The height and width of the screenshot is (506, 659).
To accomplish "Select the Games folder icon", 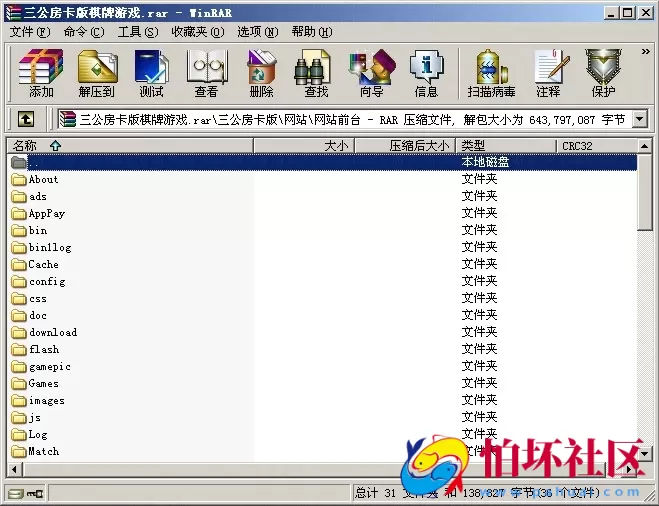I will [x=19, y=384].
